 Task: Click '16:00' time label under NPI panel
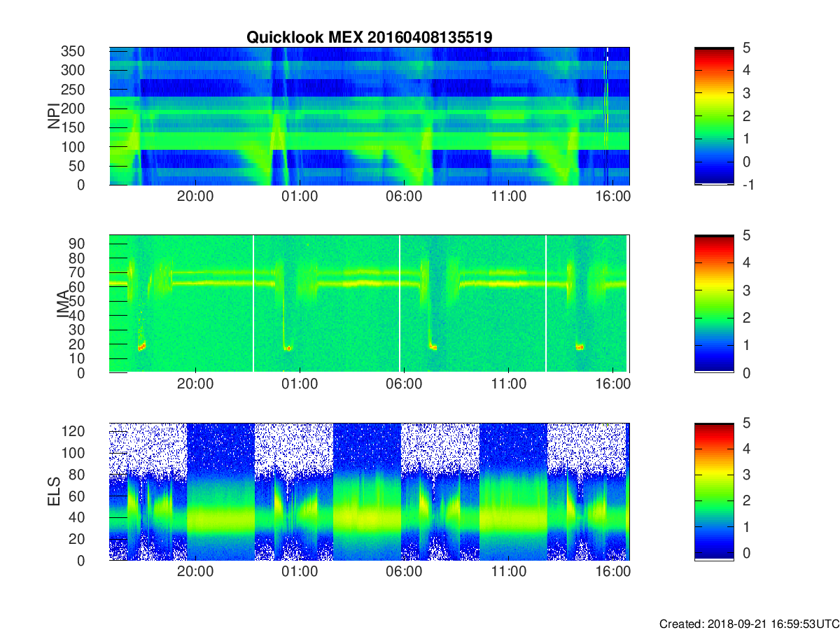tap(613, 197)
